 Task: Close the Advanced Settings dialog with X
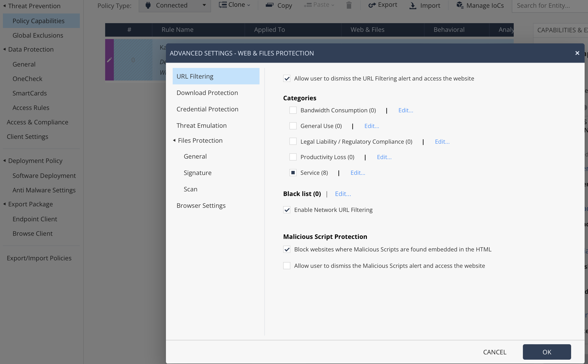[577, 53]
